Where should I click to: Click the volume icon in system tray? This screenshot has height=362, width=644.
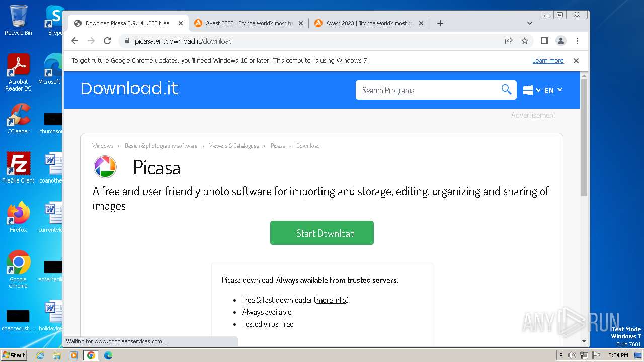[x=572, y=355]
